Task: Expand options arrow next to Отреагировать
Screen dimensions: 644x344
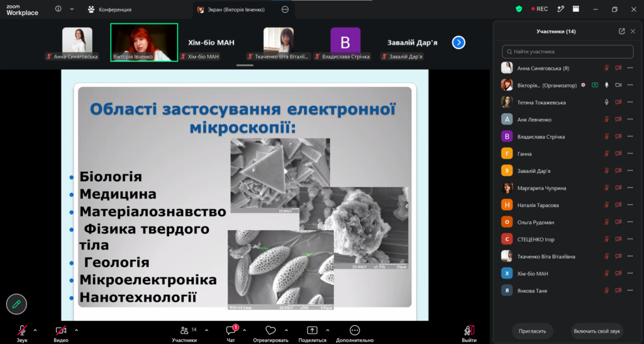Action: (x=286, y=330)
